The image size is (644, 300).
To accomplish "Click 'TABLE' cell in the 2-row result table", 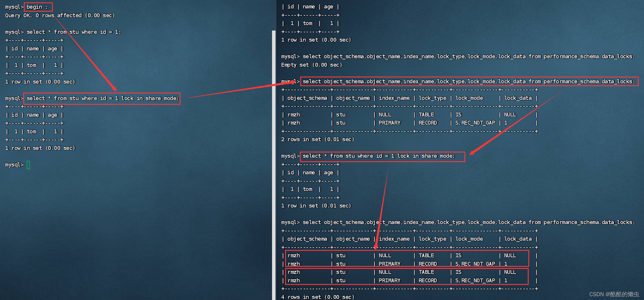I will [x=426, y=115].
